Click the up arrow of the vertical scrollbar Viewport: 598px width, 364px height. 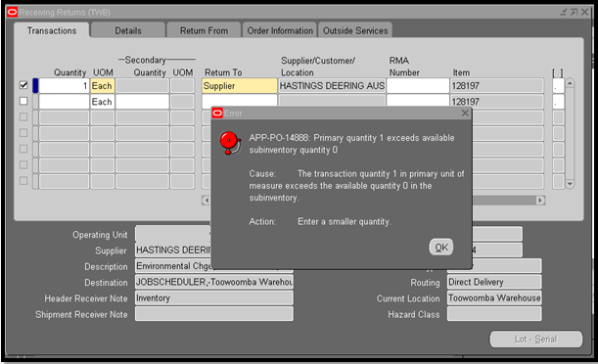570,83
